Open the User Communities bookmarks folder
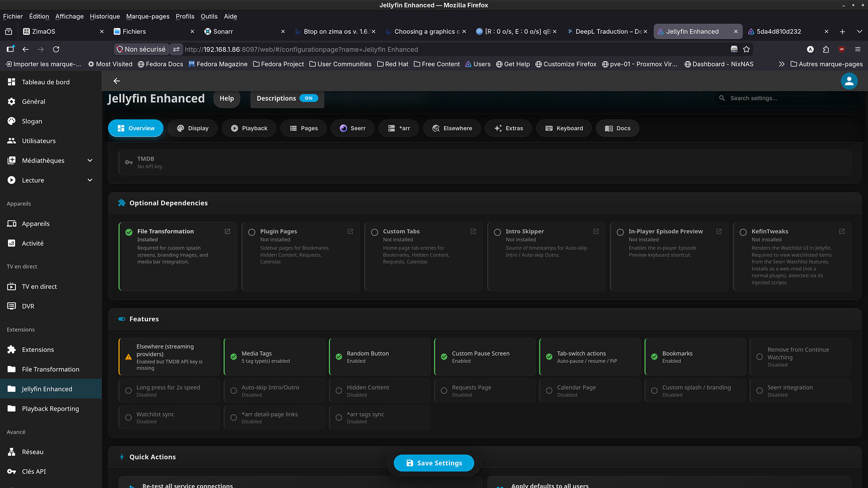The image size is (868, 488). pos(340,64)
